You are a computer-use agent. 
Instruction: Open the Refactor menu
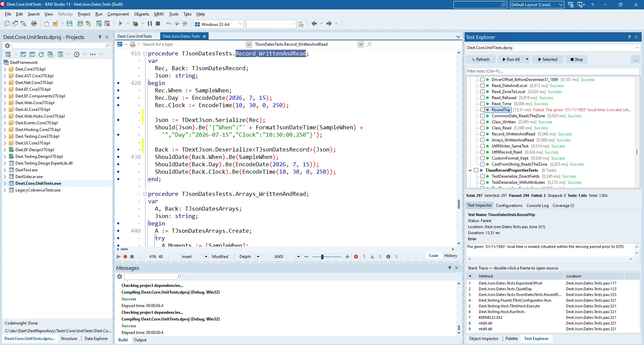pyautogui.click(x=66, y=14)
